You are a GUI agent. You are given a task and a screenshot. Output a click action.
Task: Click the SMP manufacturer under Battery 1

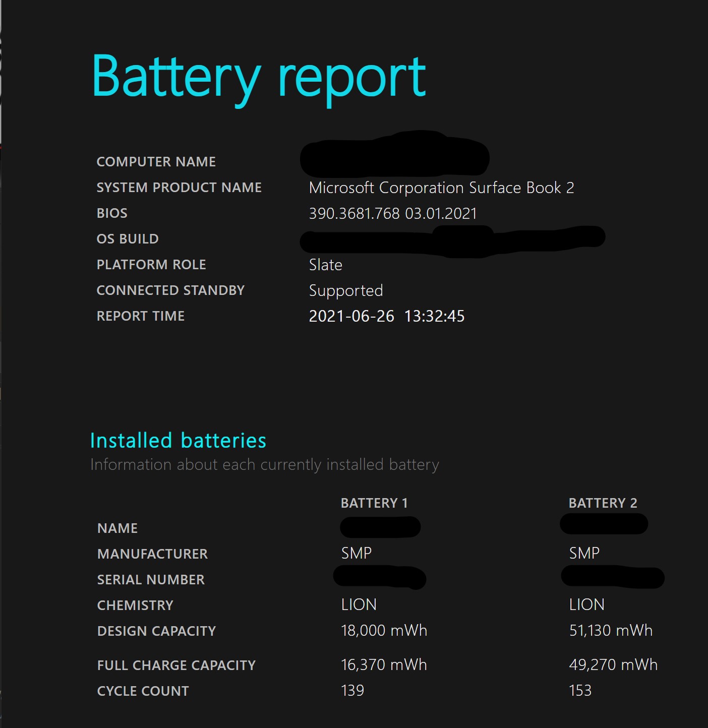pos(357,554)
